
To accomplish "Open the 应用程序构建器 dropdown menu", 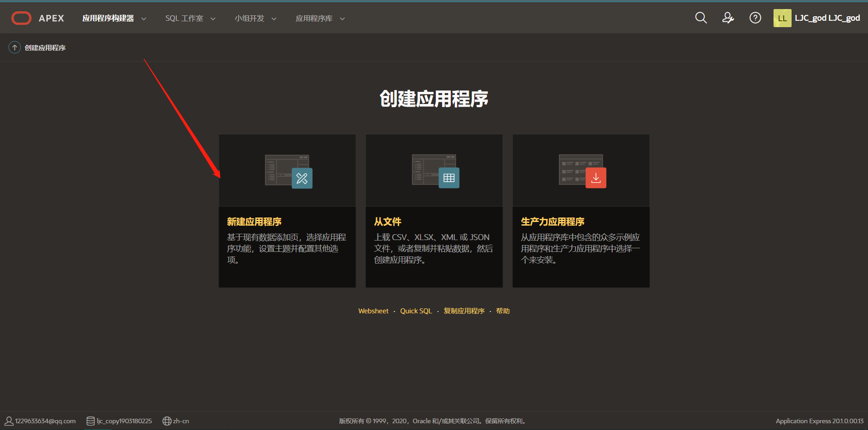I will click(x=109, y=19).
